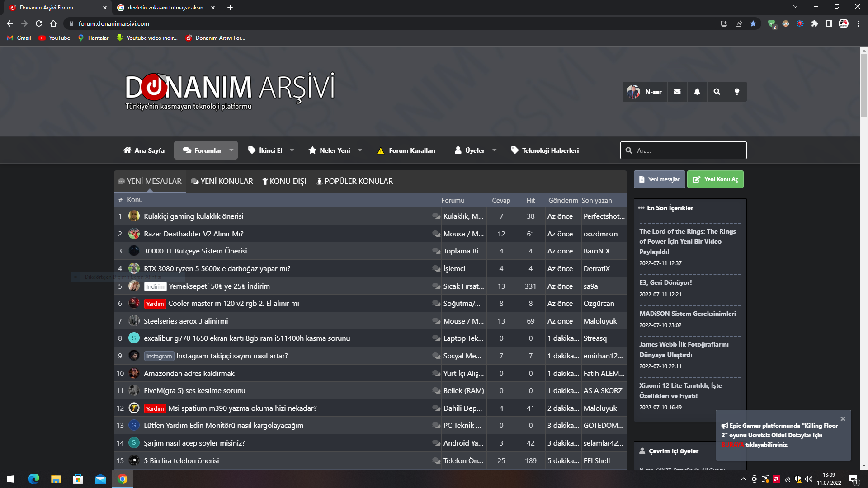Click the green Yeni Konu Aç button
Image resolution: width=868 pixels, height=488 pixels.
(x=715, y=179)
